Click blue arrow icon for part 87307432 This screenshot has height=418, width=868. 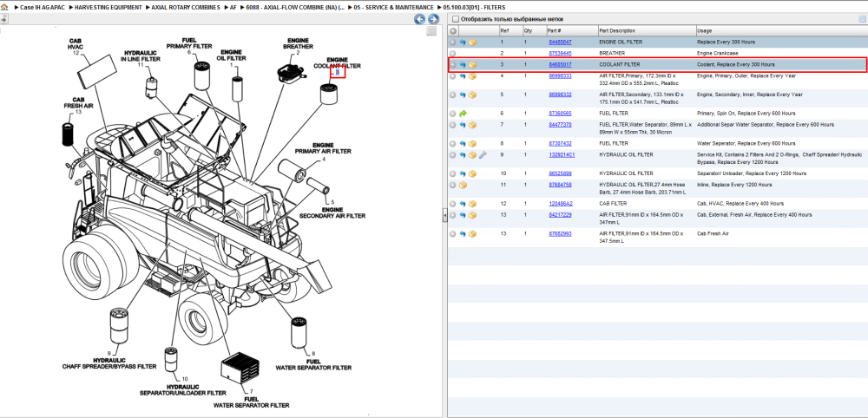click(x=463, y=144)
